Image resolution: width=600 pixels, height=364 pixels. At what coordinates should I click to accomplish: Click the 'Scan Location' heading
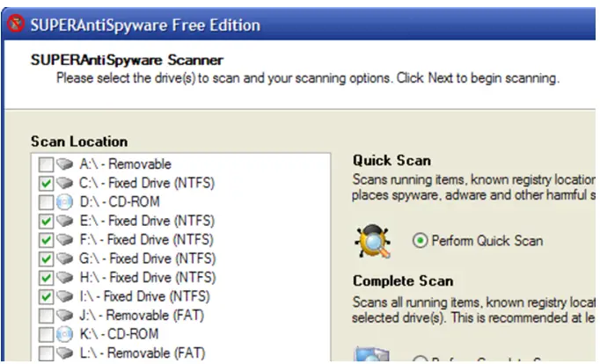pyautogui.click(x=79, y=142)
